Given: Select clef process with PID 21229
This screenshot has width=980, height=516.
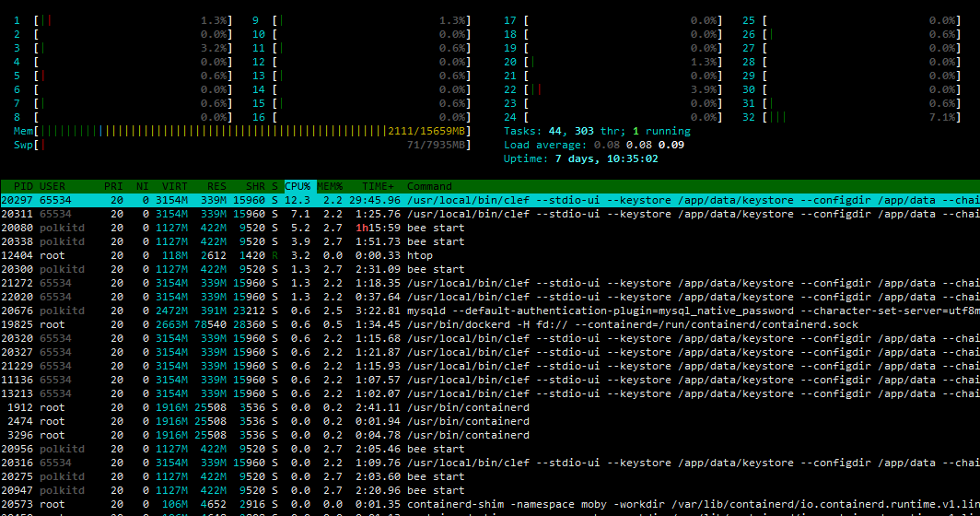Looking at the screenshot, I should (x=490, y=366).
